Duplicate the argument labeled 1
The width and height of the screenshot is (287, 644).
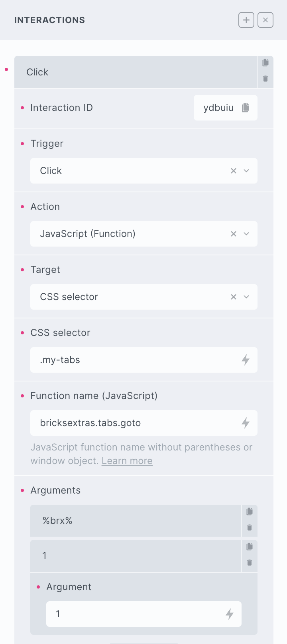pyautogui.click(x=250, y=547)
